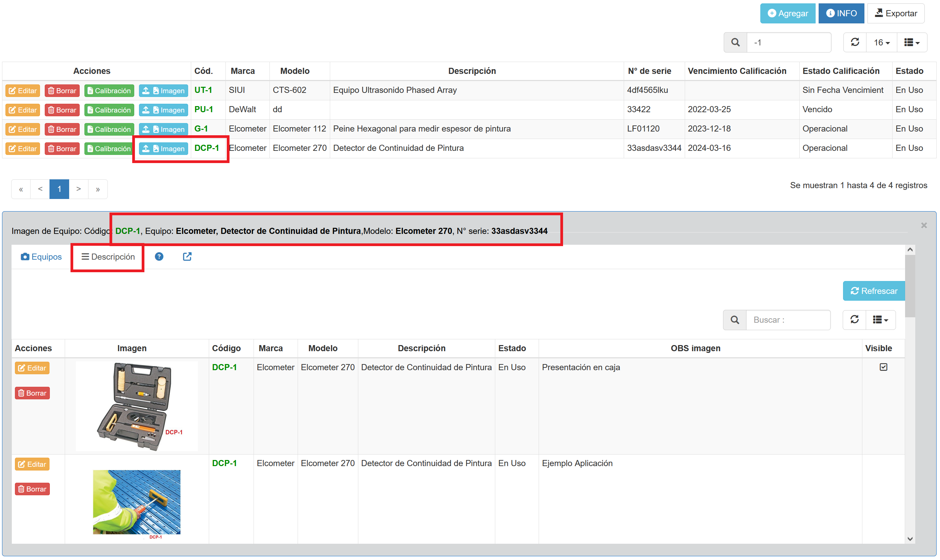Click refresh icon in image panel toolbar

tap(854, 320)
